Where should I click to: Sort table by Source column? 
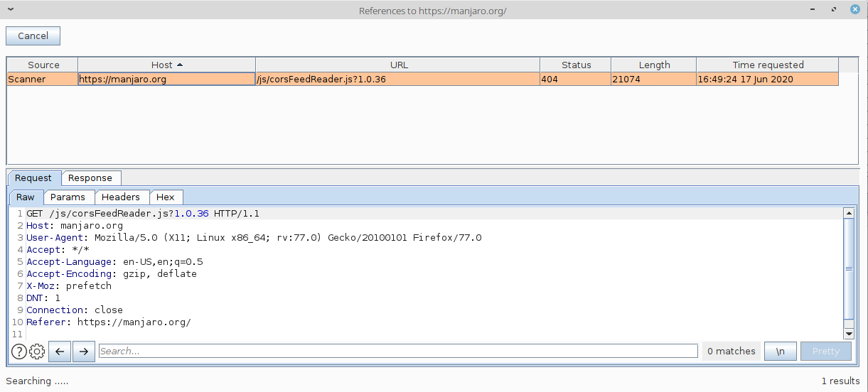click(x=43, y=65)
